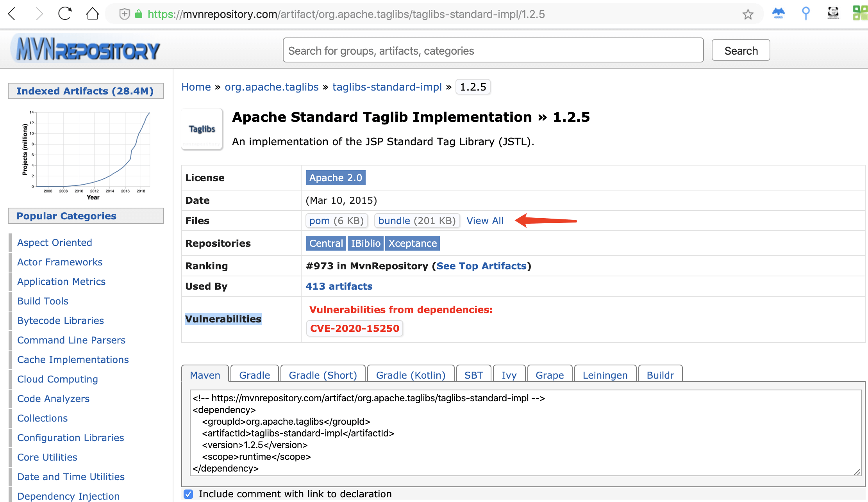The width and height of the screenshot is (868, 502).
Task: Open the CVE-2020-15250 vulnerability link
Action: tap(355, 328)
